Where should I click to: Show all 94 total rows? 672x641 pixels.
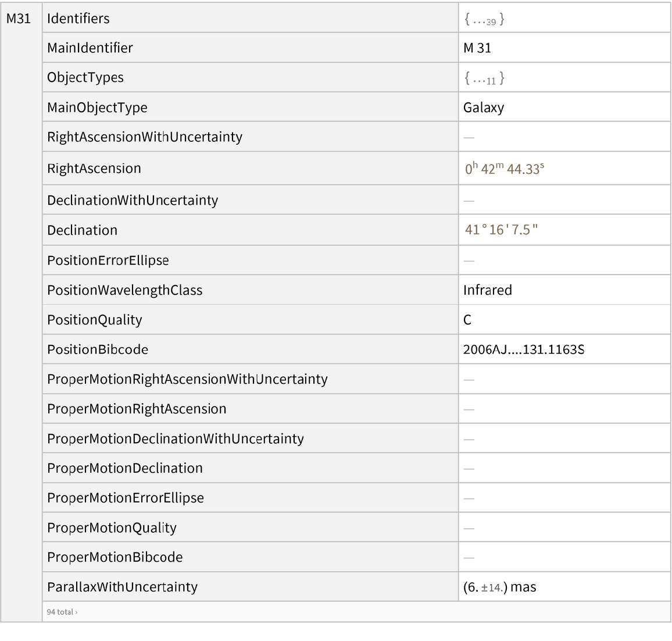(62, 612)
